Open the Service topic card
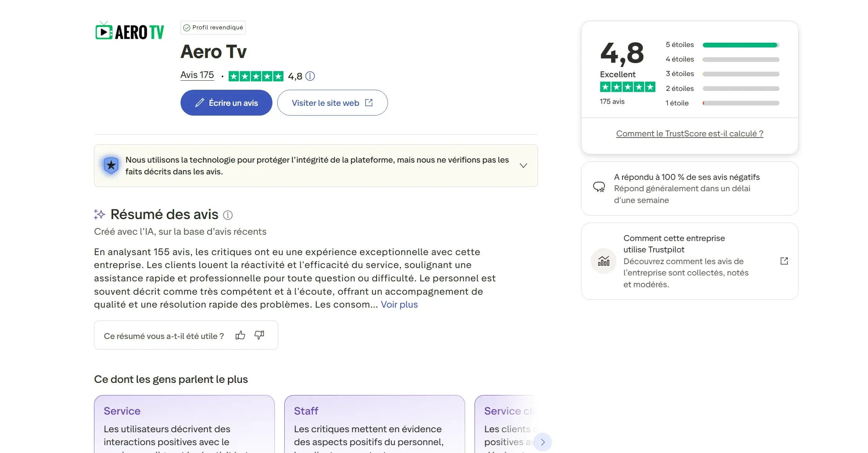Image resolution: width=868 pixels, height=453 pixels. [x=184, y=424]
